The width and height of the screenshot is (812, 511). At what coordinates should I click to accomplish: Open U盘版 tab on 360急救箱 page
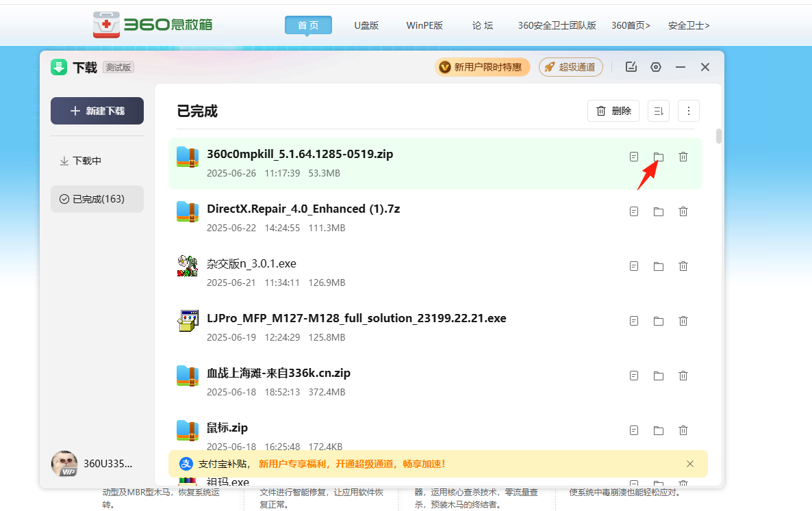pos(366,25)
